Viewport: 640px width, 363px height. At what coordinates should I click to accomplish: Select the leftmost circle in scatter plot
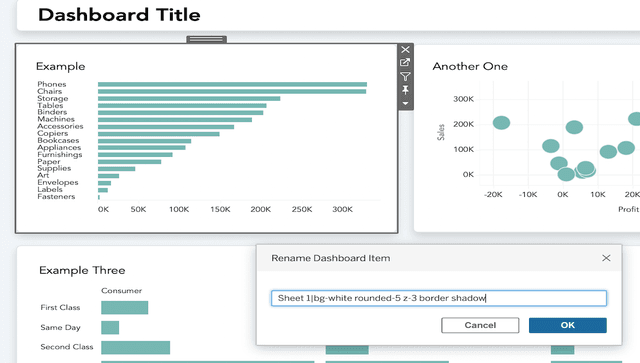pyautogui.click(x=501, y=122)
